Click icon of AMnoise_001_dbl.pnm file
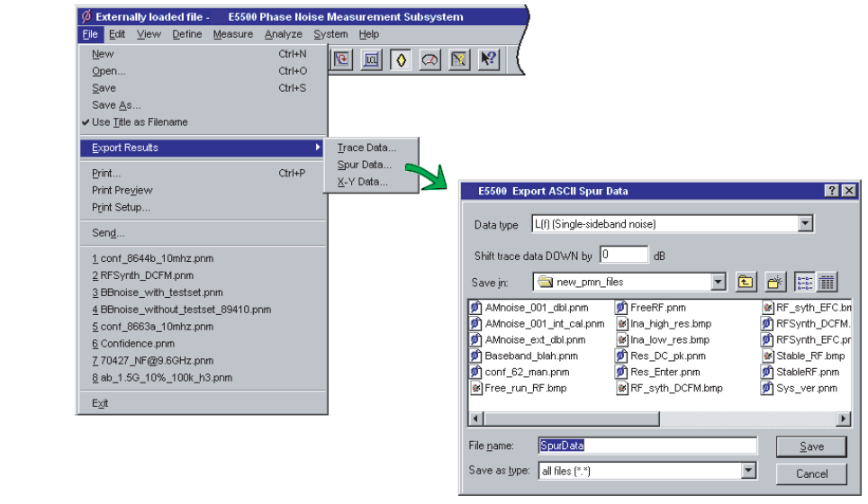 (x=475, y=308)
